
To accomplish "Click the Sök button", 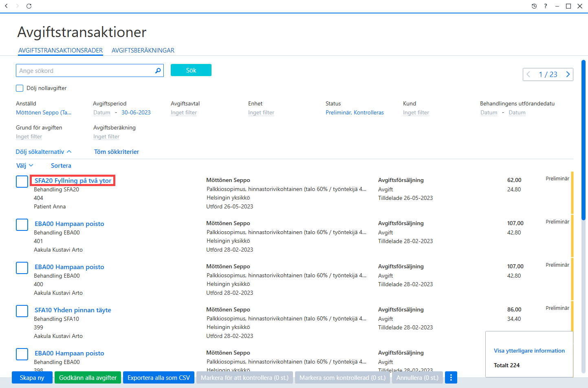I will coord(191,70).
